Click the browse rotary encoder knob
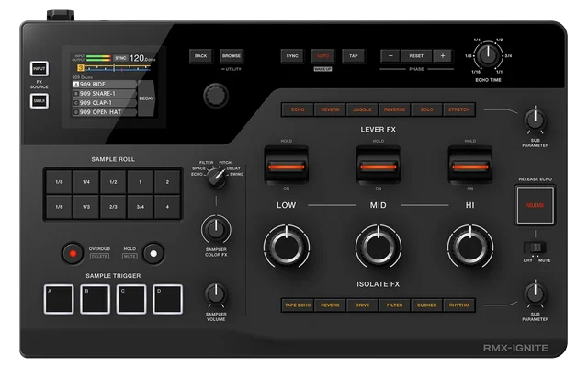588x368 pixels. coord(216,96)
